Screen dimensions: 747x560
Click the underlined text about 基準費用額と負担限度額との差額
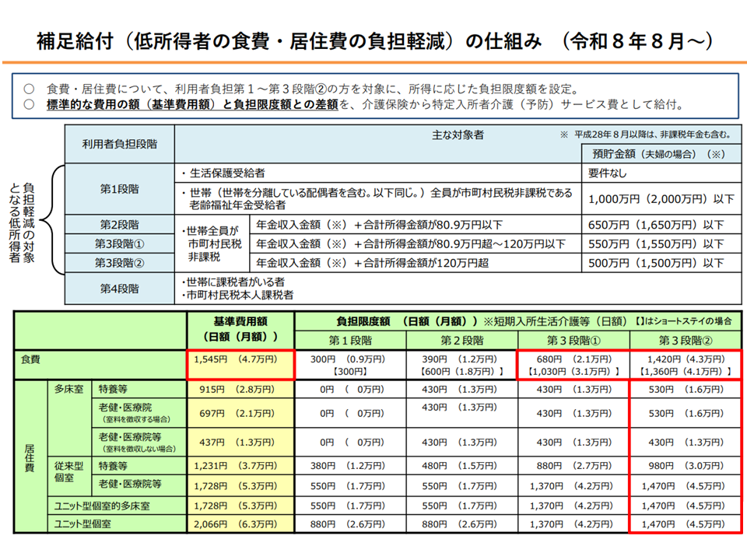point(192,104)
